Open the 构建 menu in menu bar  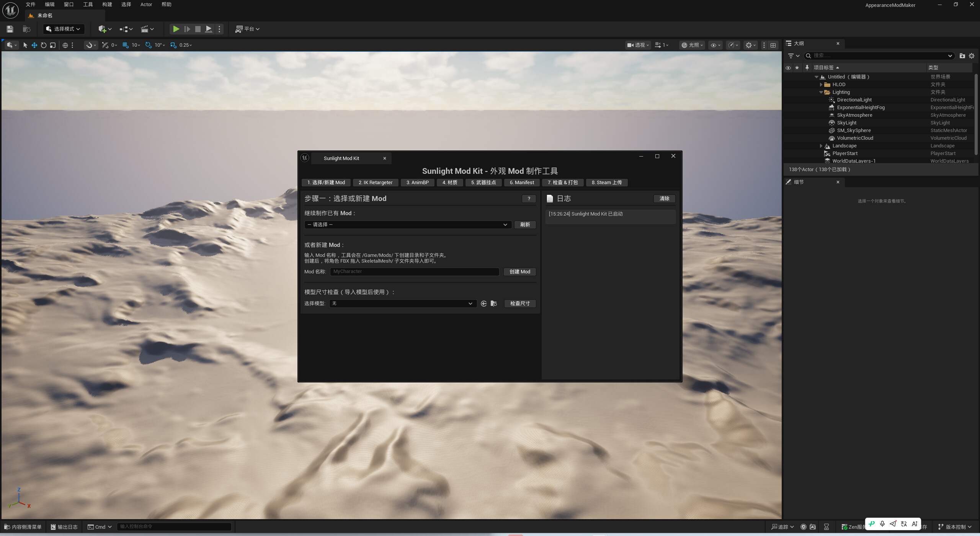click(x=107, y=5)
